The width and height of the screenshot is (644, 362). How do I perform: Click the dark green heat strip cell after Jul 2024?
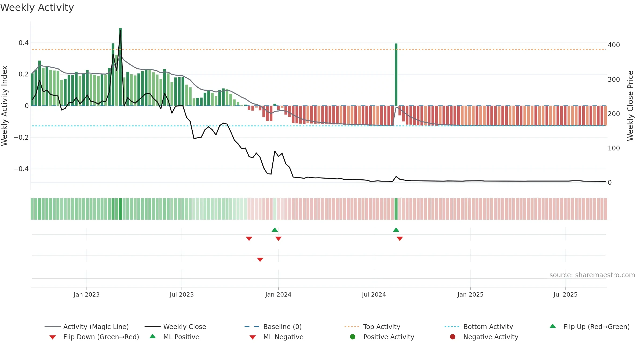pyautogui.click(x=396, y=209)
